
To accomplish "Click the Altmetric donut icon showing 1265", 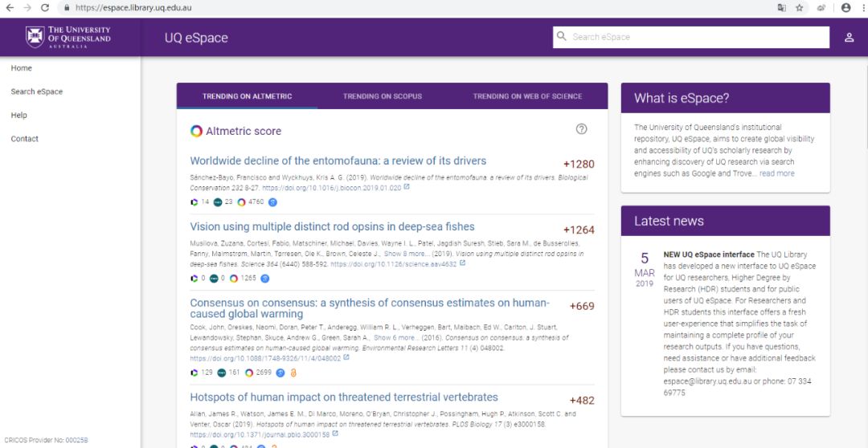I will (x=233, y=279).
